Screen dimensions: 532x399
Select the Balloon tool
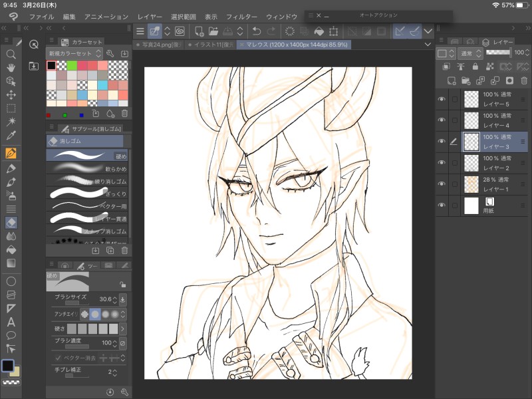click(11, 336)
